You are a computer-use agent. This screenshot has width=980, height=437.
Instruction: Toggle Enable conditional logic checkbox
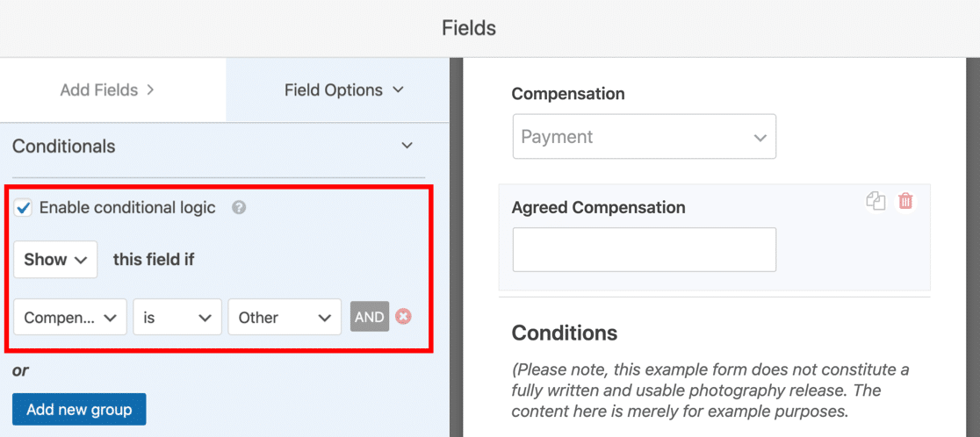pos(24,208)
